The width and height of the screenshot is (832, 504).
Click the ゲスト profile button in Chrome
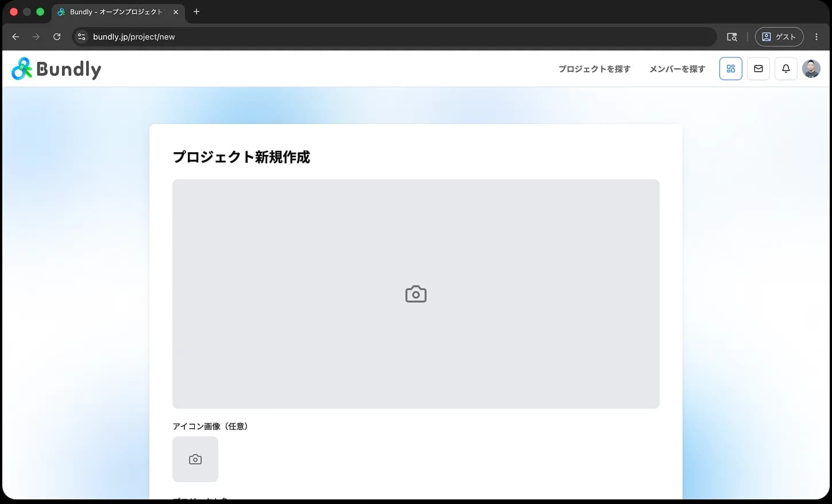click(779, 37)
